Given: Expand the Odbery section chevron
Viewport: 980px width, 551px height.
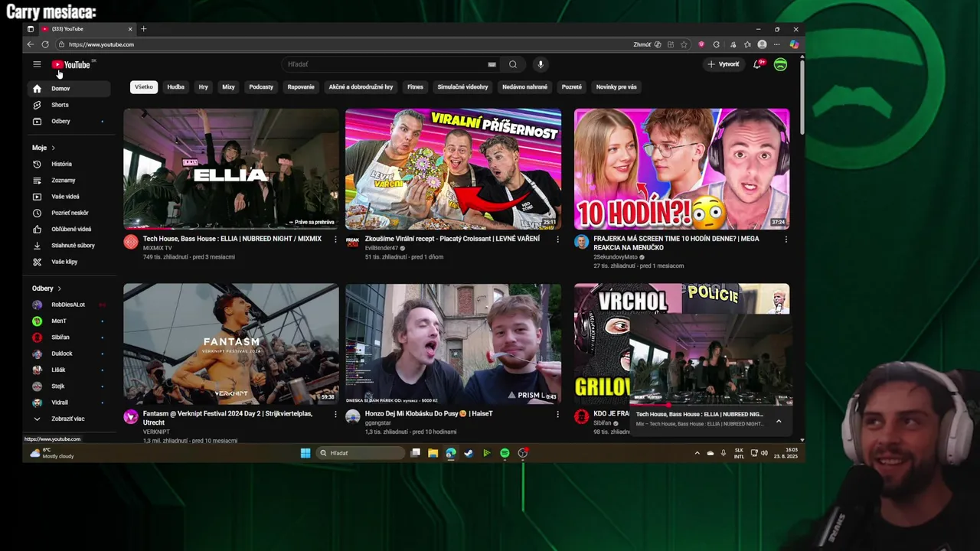Looking at the screenshot, I should 59,289.
